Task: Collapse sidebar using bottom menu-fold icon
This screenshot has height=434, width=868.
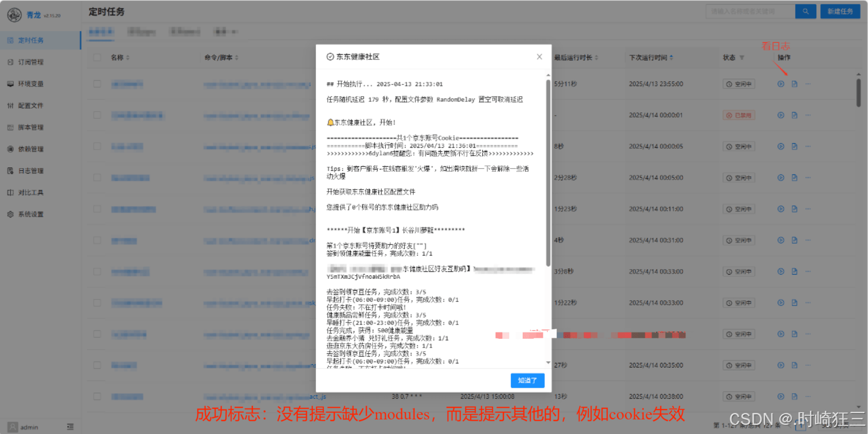Action: 70,427
